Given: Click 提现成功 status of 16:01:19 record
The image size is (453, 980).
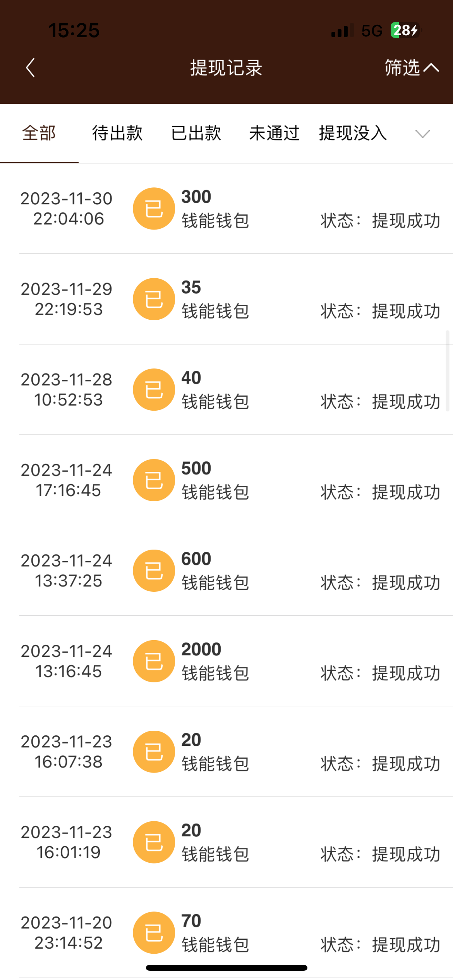Looking at the screenshot, I should pos(406,854).
